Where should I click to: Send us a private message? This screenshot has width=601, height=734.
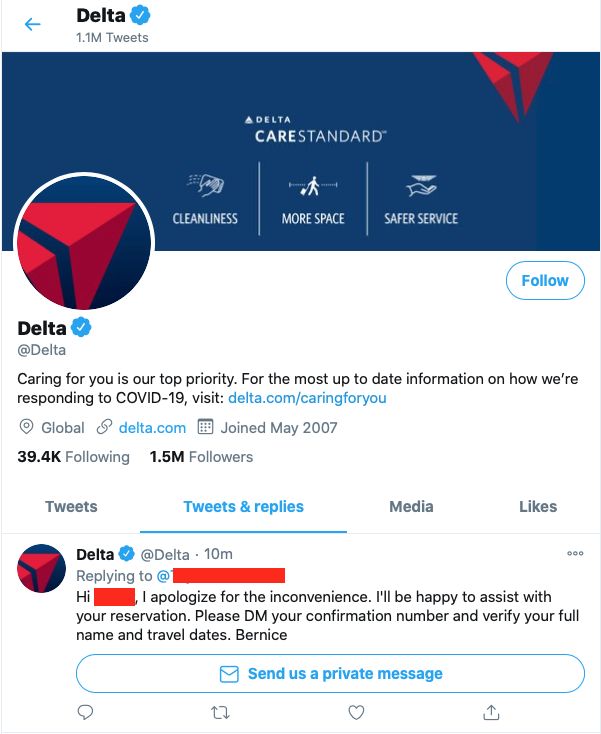click(x=330, y=673)
